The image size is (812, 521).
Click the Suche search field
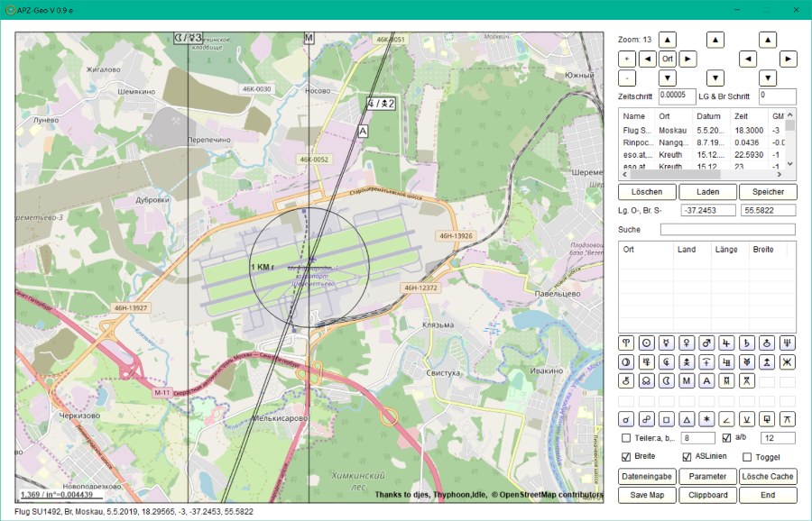pos(727,229)
